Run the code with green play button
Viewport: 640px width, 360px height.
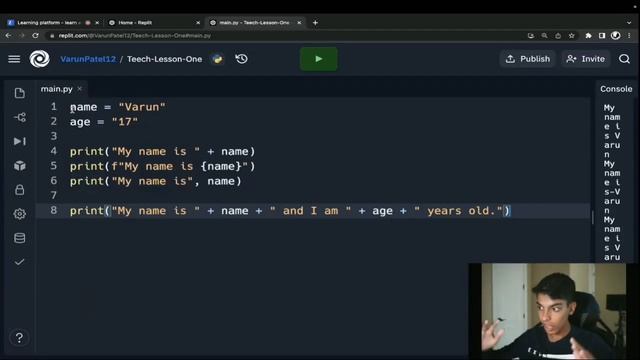pyautogui.click(x=319, y=59)
